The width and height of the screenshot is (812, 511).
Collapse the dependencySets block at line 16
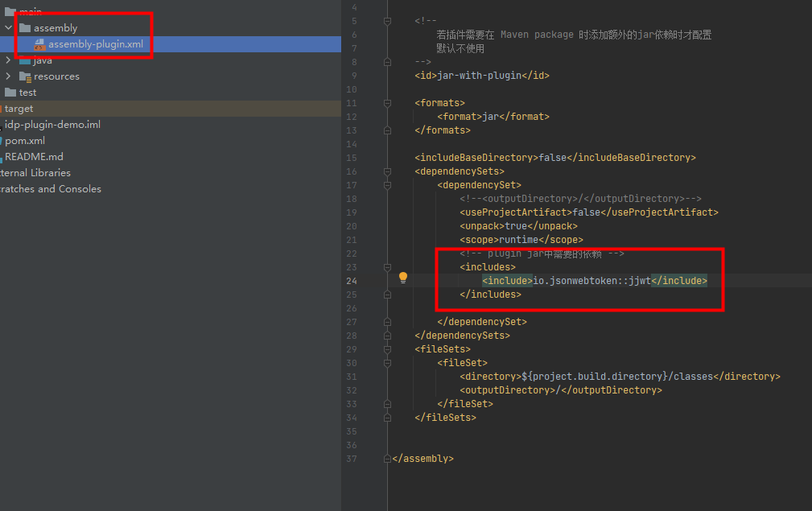click(x=388, y=171)
